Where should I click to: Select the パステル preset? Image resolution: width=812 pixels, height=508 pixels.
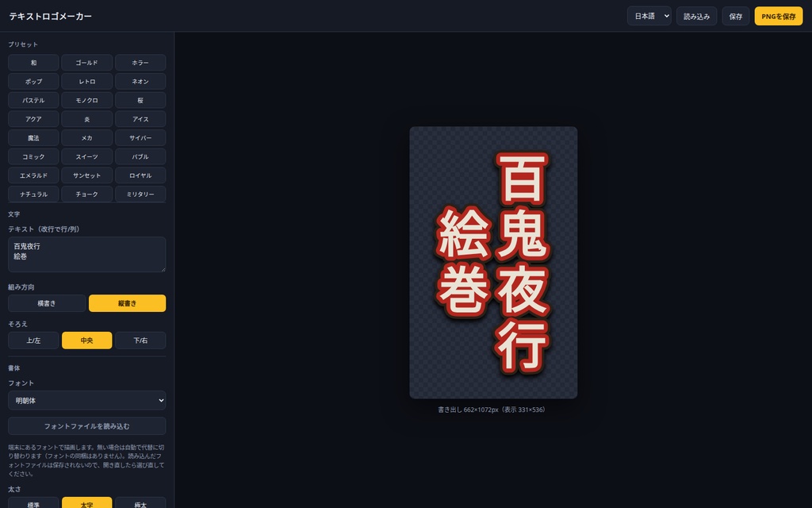click(33, 100)
